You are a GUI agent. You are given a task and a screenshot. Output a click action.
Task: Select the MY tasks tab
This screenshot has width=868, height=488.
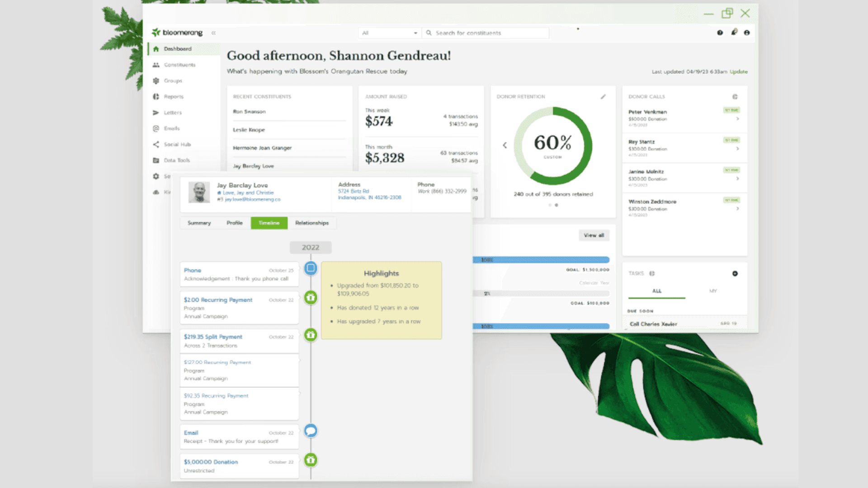[713, 291]
